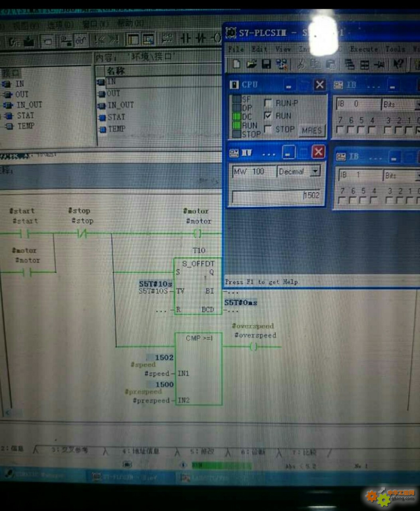Toggle monitor (glasses) icon in LAD editor toolbar

[81, 40]
